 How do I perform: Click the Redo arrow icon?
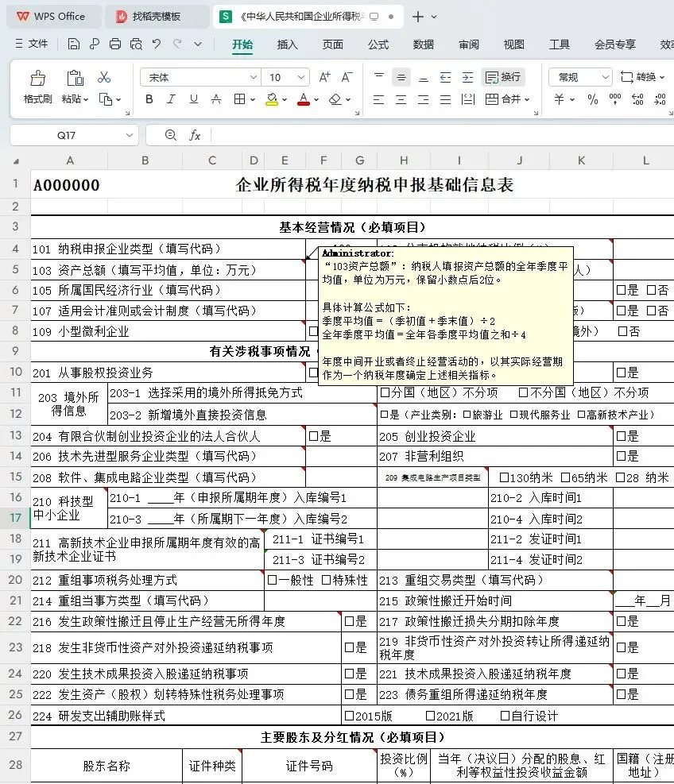pos(177,44)
